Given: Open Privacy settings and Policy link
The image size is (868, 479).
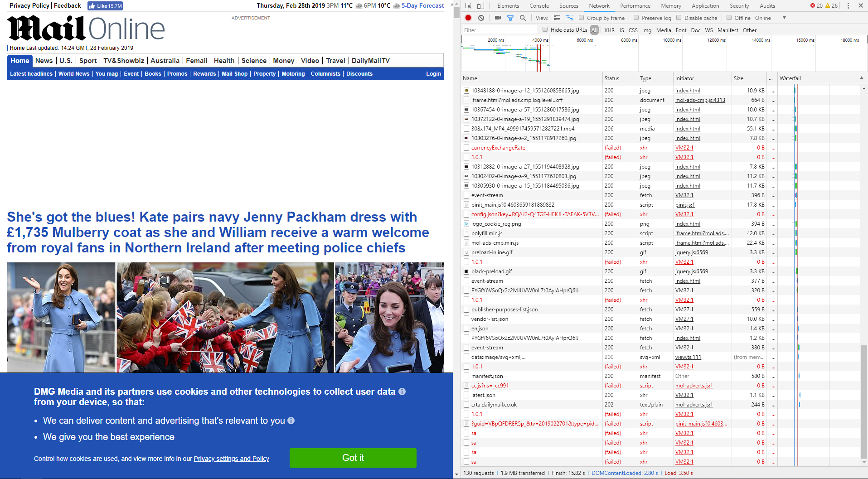Looking at the screenshot, I should 231,459.
